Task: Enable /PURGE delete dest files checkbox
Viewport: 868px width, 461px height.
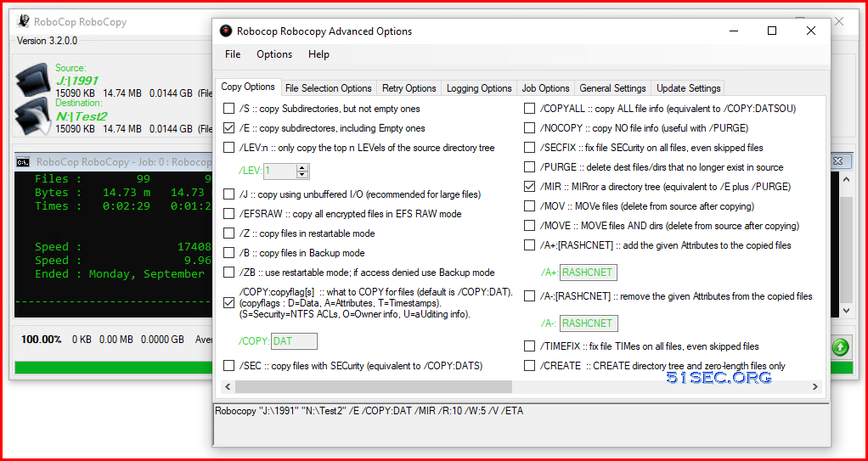Action: pos(530,167)
